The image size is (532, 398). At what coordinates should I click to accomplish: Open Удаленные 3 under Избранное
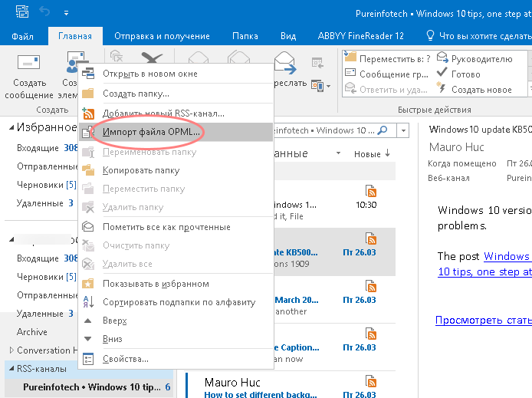point(44,203)
